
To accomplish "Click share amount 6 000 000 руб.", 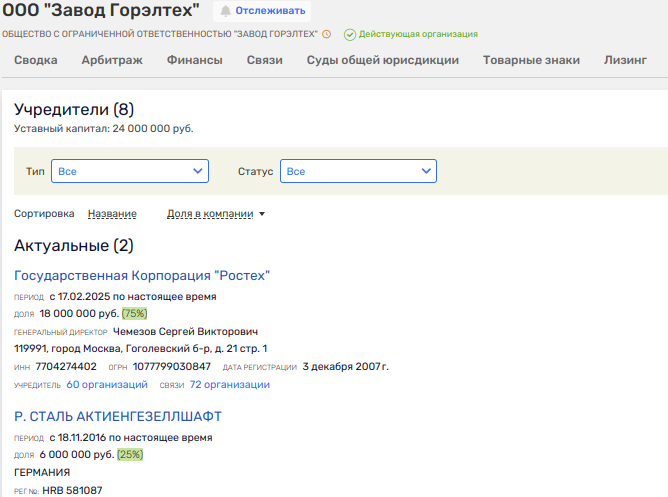I will coord(77,454).
